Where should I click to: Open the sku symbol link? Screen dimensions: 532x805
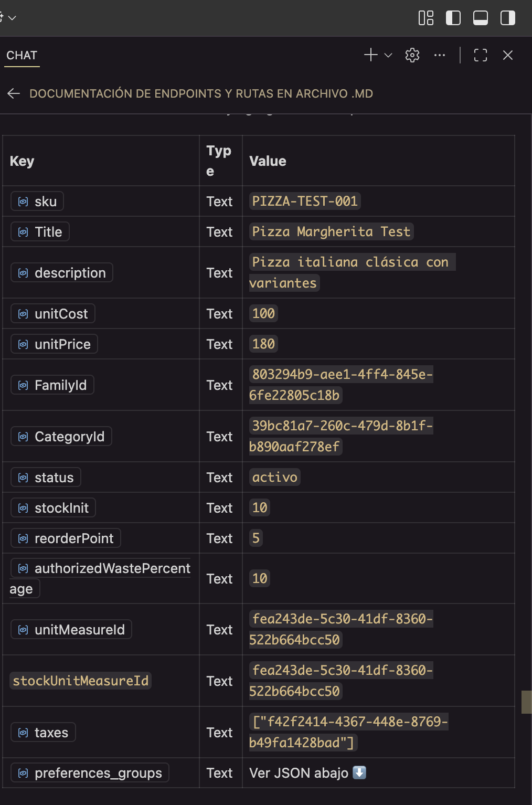click(x=37, y=202)
